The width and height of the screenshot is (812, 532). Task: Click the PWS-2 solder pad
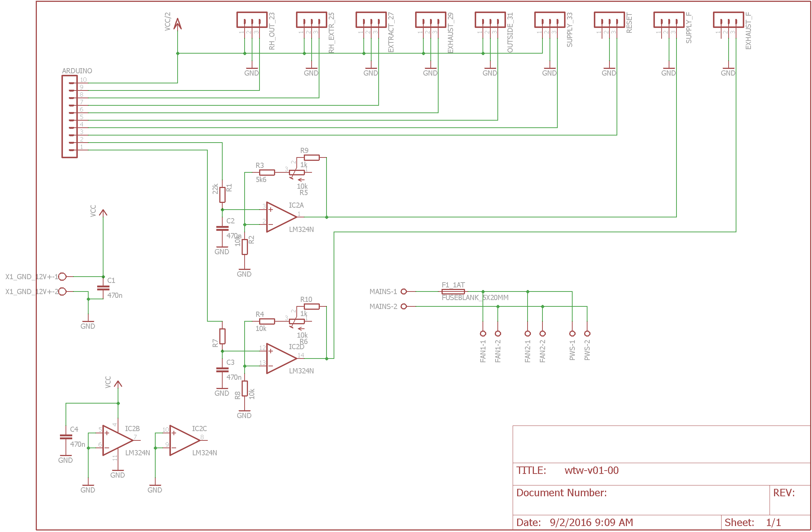click(587, 334)
